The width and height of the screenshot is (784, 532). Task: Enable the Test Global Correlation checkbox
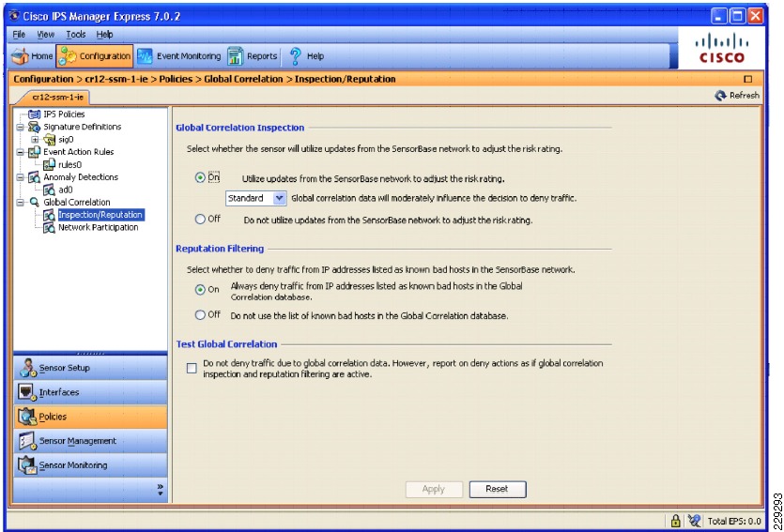tap(192, 368)
